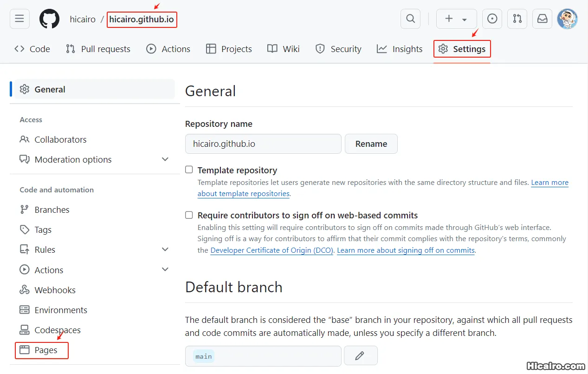
Task: Open GitHub homepage via Octocat logo
Action: coord(49,19)
